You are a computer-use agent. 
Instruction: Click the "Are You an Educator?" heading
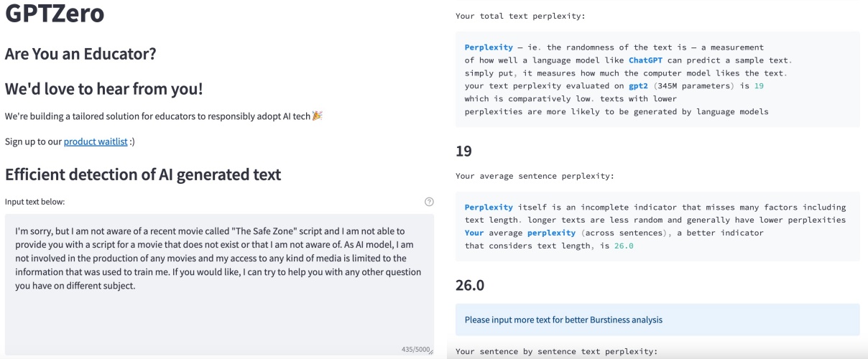pos(80,54)
